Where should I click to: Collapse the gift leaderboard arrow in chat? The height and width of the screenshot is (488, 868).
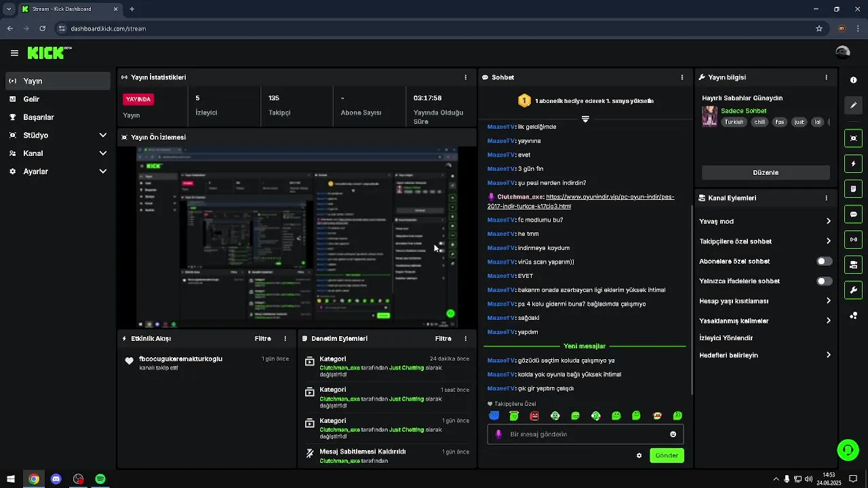(585, 119)
